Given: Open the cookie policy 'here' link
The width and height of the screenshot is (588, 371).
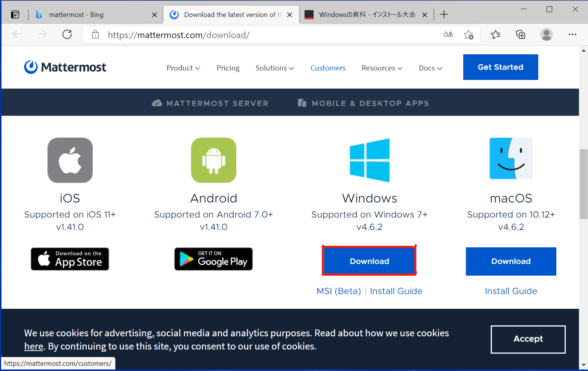Looking at the screenshot, I should [34, 346].
